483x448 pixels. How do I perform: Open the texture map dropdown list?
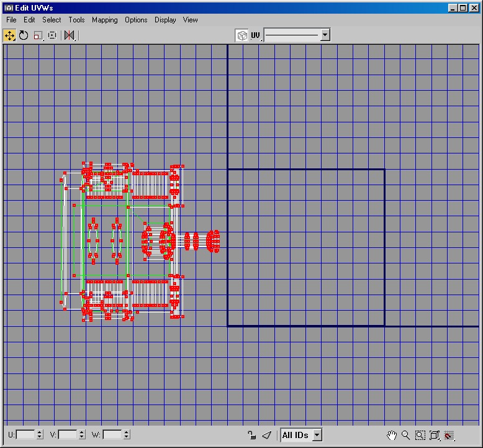[325, 35]
